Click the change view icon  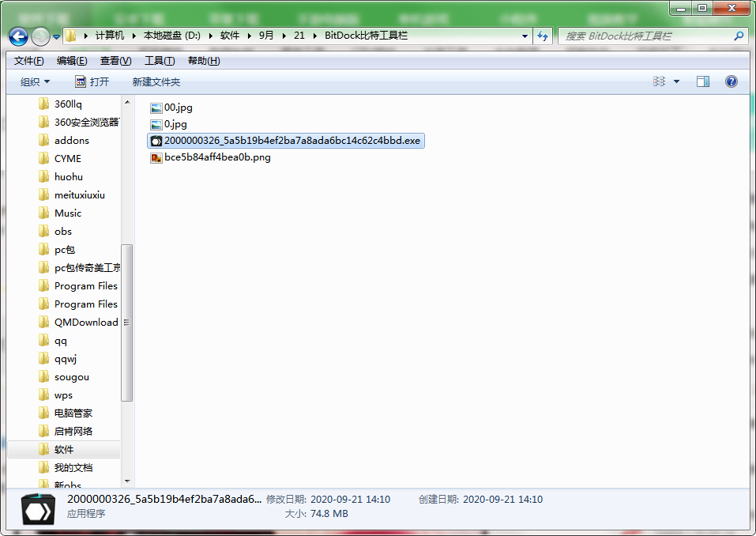click(659, 81)
